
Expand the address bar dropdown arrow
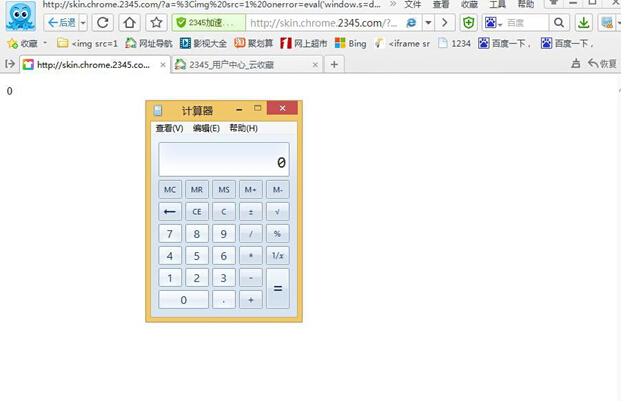[428, 22]
